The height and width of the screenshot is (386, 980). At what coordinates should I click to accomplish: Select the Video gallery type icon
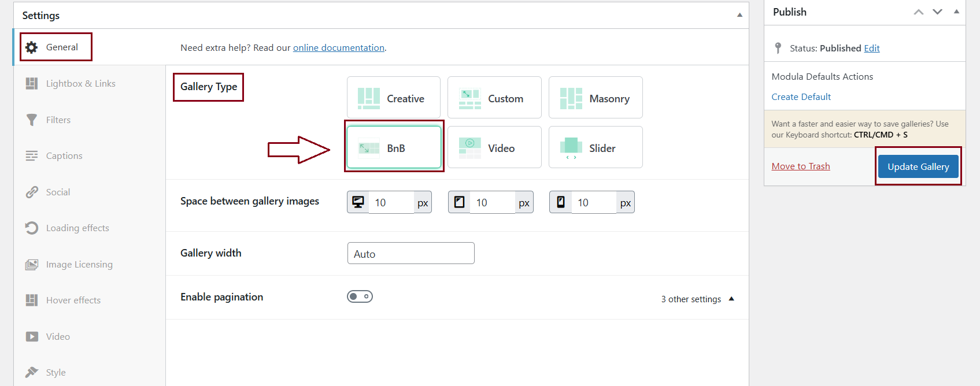(x=469, y=148)
